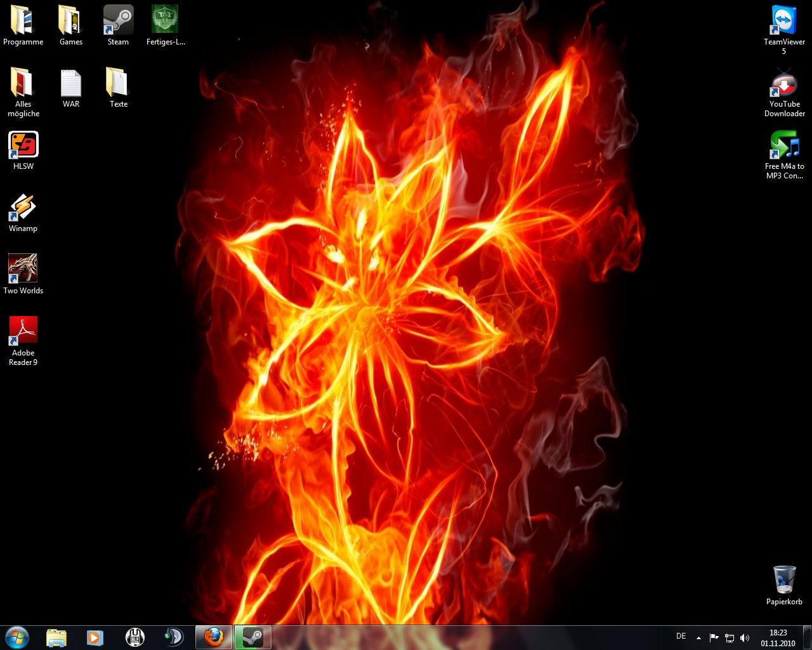Select the WAR text file icon
812x650 pixels.
(x=70, y=88)
